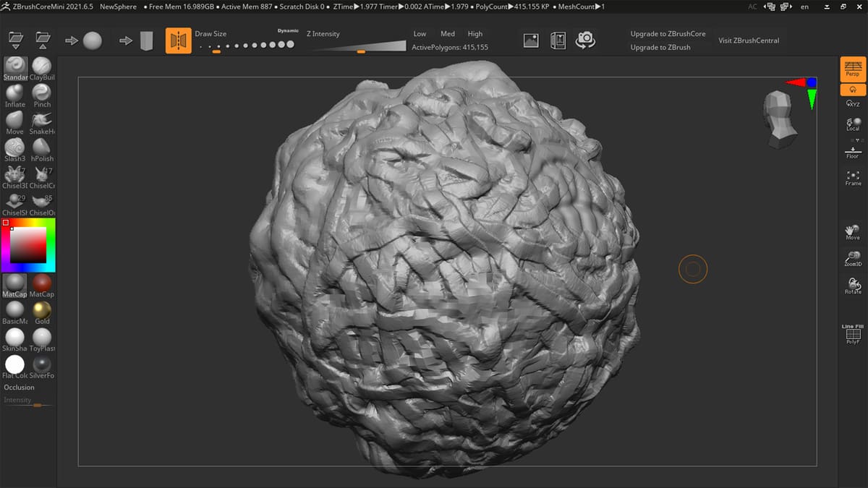Screen dimensions: 868x488
Task: Click the 3D print export icon
Action: point(558,40)
